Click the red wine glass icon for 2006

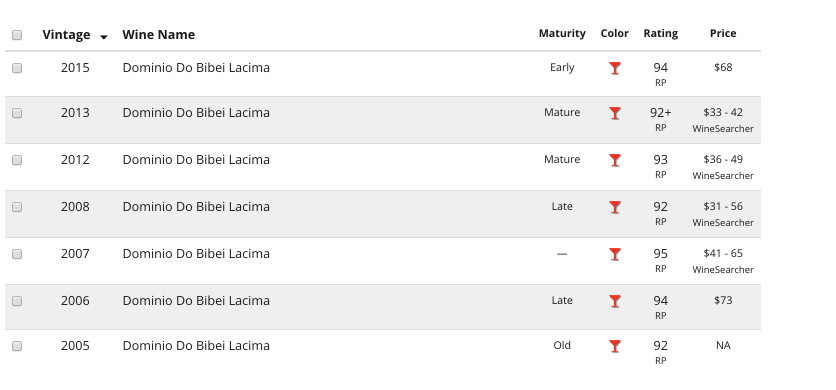[615, 301]
